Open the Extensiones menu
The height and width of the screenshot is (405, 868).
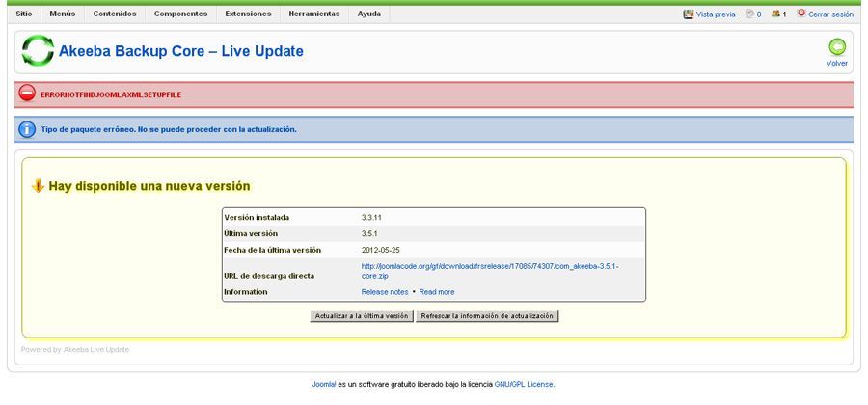point(248,13)
